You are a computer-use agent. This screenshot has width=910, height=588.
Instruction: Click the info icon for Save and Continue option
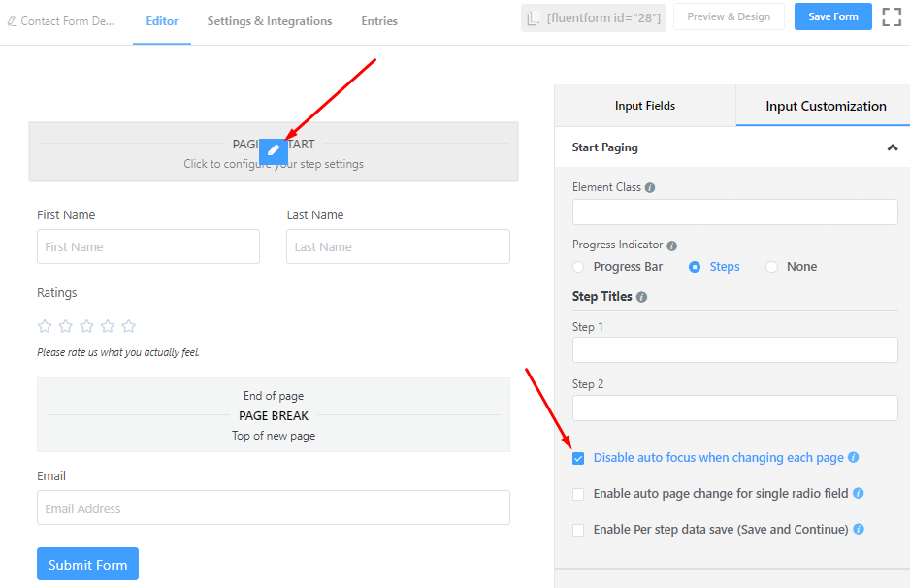(x=859, y=529)
